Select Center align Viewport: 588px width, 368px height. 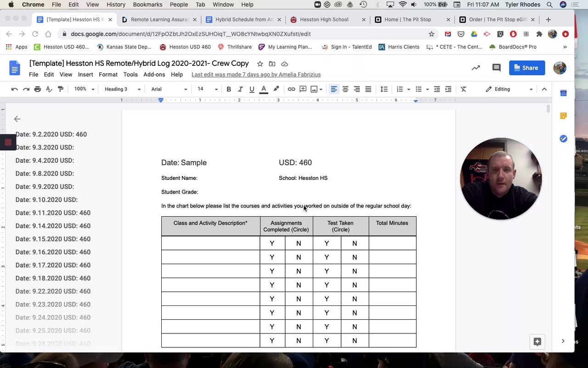[345, 89]
